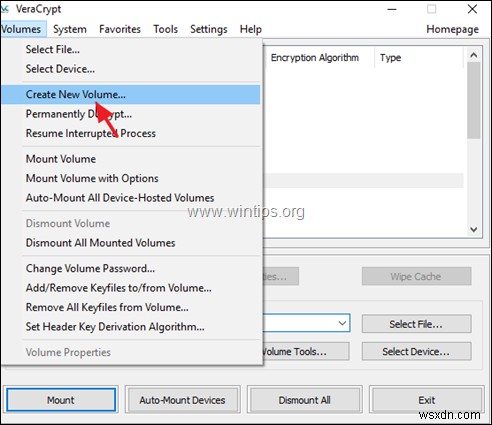This screenshot has height=425, width=492.
Task: Expand the volume path dropdown arrow
Action: pos(342,323)
